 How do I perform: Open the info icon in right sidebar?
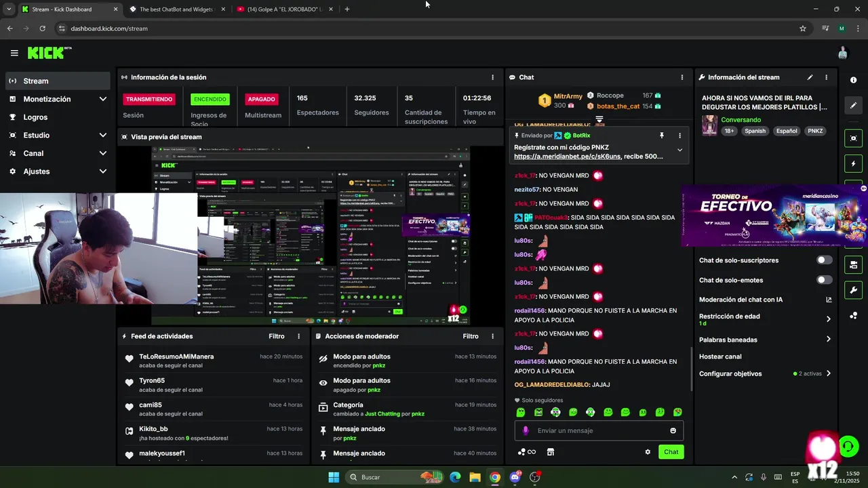[x=853, y=80]
